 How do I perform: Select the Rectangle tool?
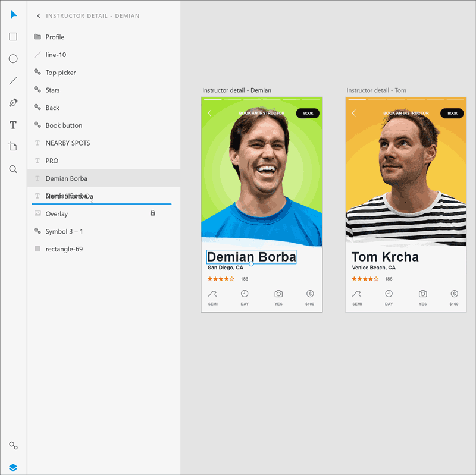(x=13, y=37)
